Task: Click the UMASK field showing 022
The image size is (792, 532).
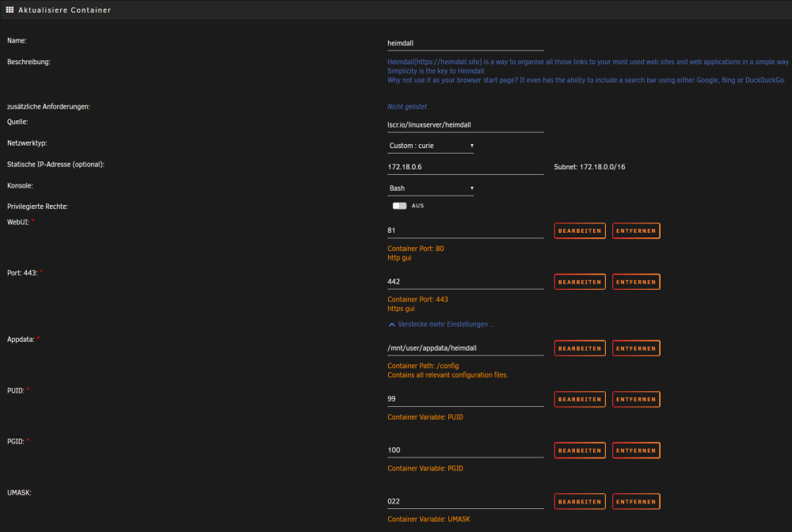Action: point(465,501)
